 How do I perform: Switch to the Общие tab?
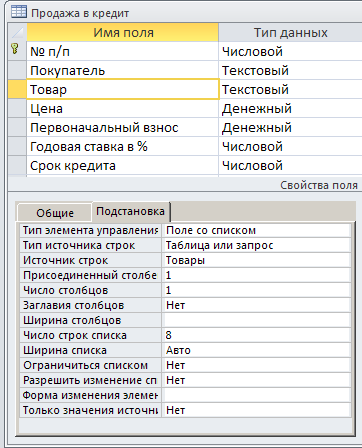(x=55, y=213)
